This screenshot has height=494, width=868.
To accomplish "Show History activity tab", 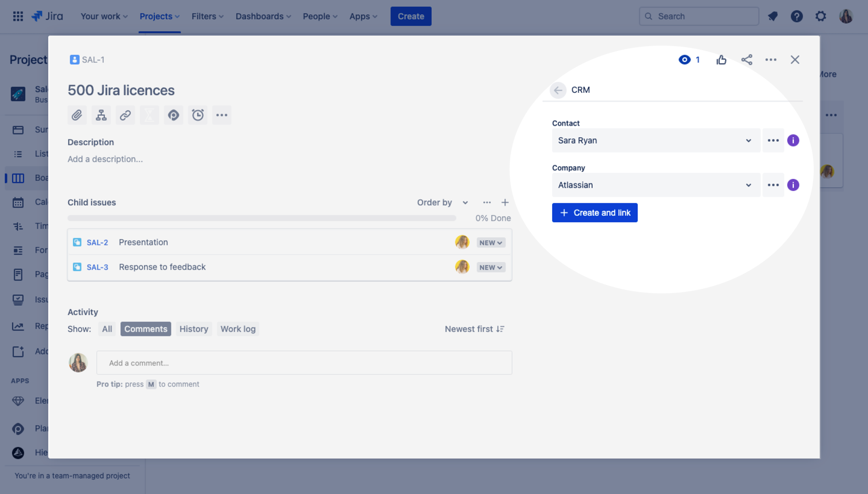I will pos(194,329).
